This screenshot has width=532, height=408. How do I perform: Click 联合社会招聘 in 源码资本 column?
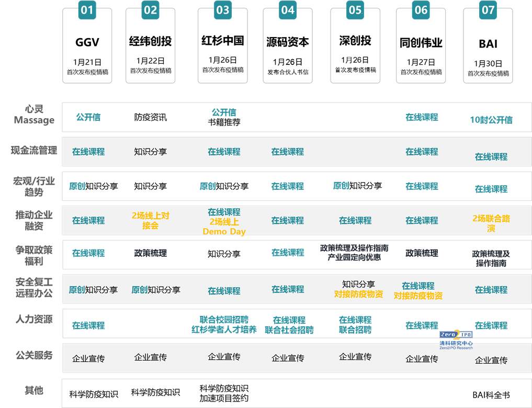tap(289, 330)
